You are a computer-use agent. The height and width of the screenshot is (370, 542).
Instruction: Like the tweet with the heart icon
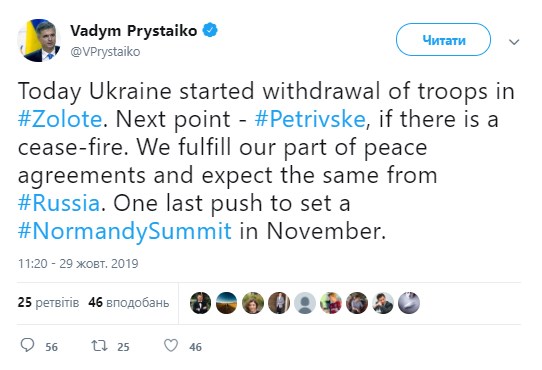click(x=171, y=345)
